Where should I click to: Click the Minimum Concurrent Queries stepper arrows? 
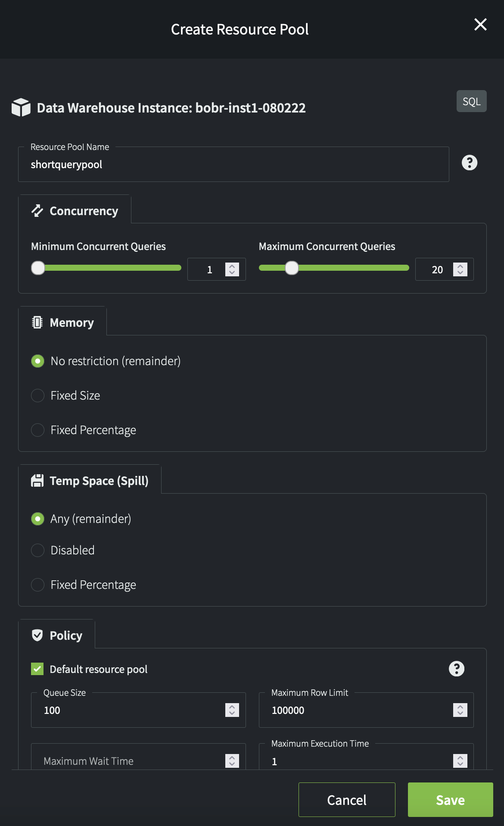tap(232, 269)
